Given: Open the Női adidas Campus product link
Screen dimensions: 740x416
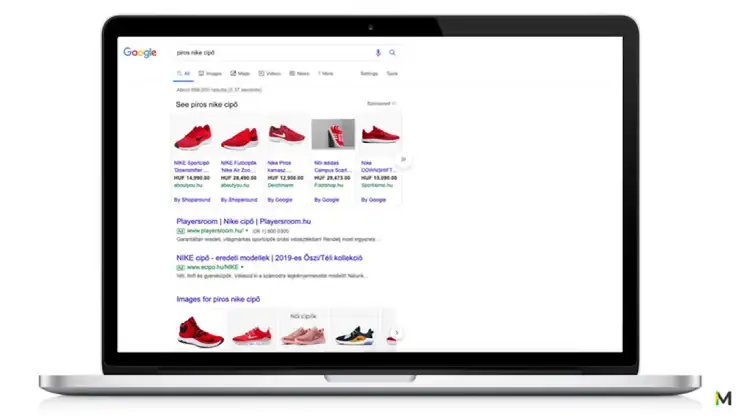Looking at the screenshot, I should (x=333, y=166).
